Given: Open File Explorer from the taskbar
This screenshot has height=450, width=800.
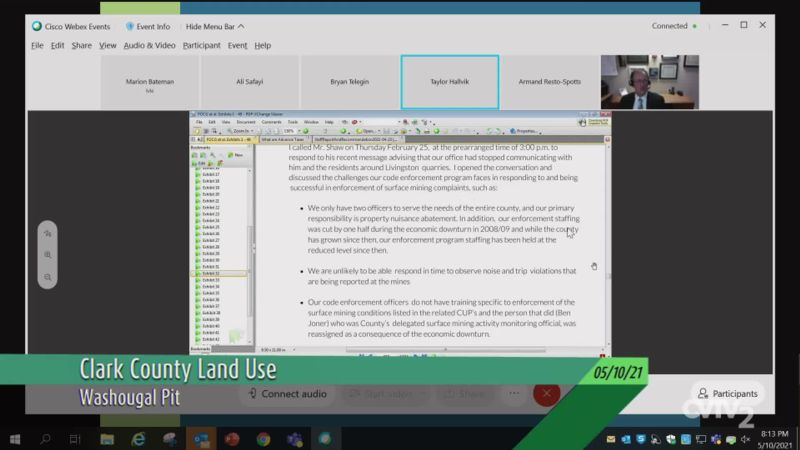Looking at the screenshot, I should click(107, 439).
